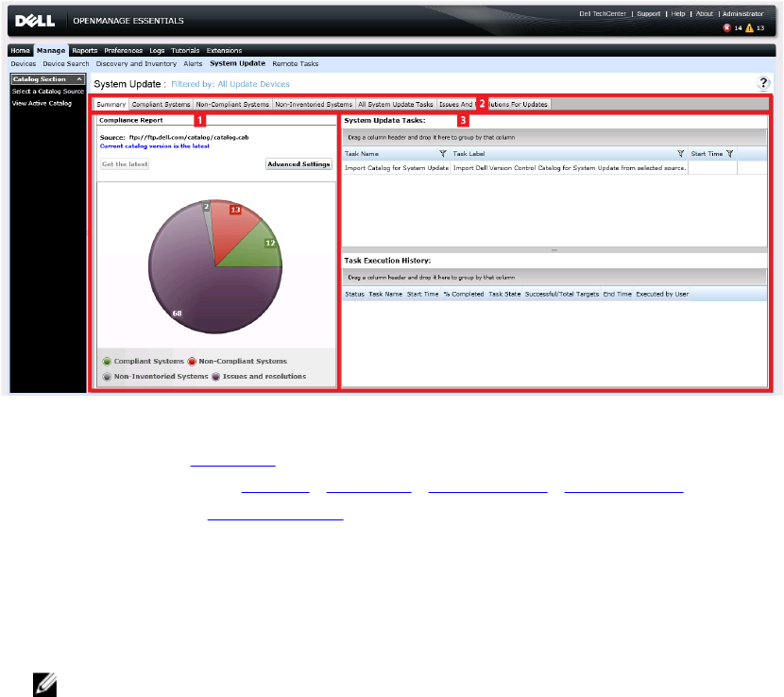This screenshot has width=784, height=697.
Task: Sort by Status column in execution history
Action: click(354, 294)
